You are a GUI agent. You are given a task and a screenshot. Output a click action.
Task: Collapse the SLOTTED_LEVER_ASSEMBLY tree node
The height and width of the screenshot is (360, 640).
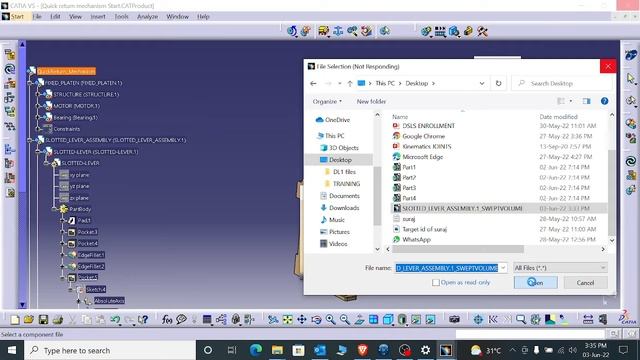(x=30, y=140)
